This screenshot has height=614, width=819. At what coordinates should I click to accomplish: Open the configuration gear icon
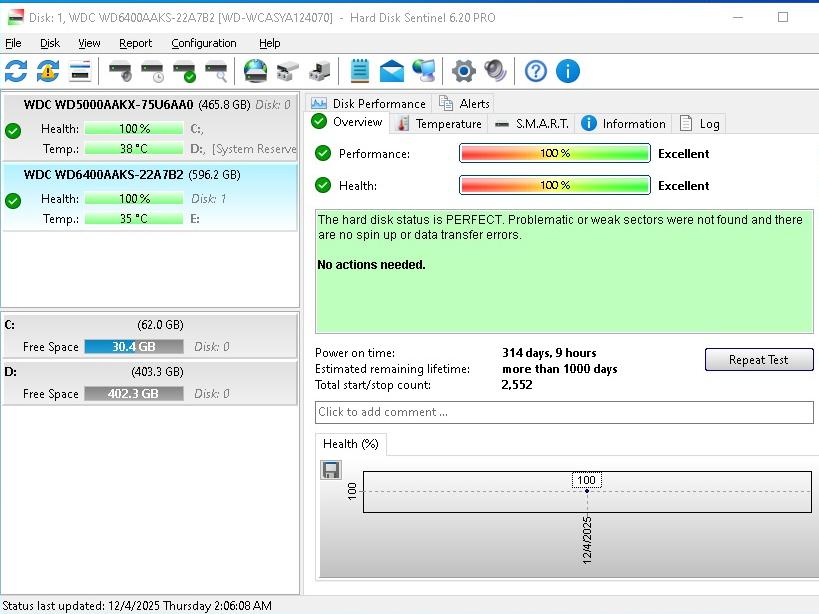click(x=463, y=71)
